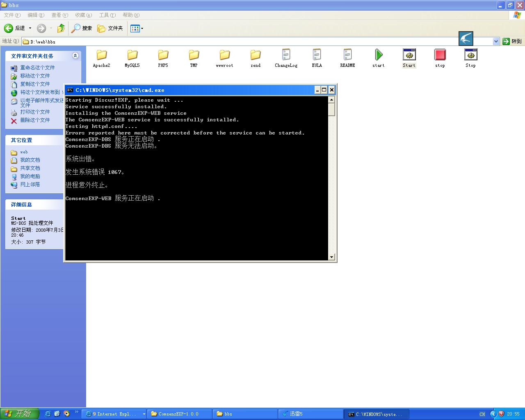Click the 开始 Start button on taskbar
The height and width of the screenshot is (420, 525).
[x=19, y=414]
